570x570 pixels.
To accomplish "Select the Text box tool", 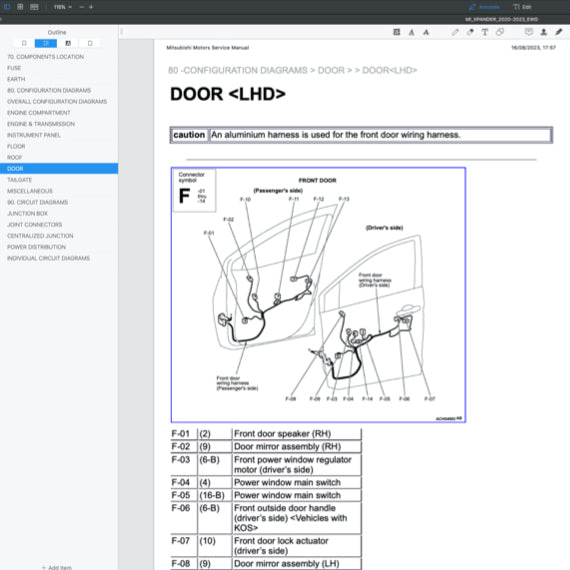I will [x=485, y=32].
